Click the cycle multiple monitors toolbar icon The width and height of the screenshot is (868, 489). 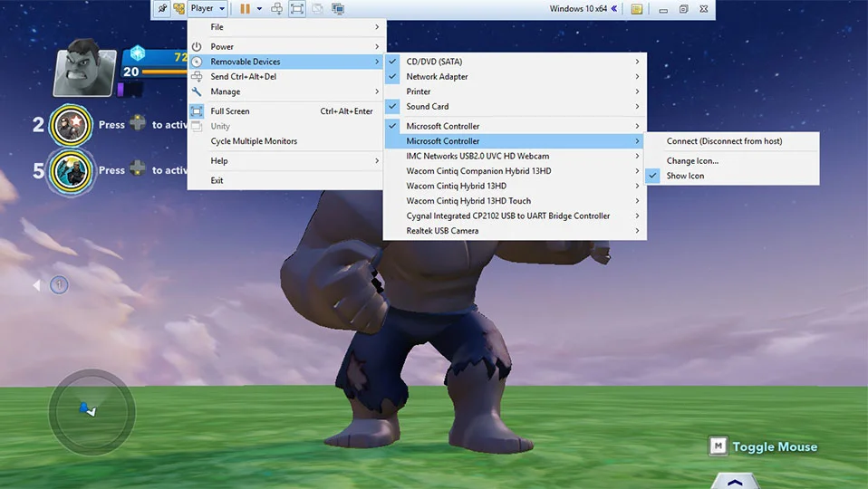338,9
